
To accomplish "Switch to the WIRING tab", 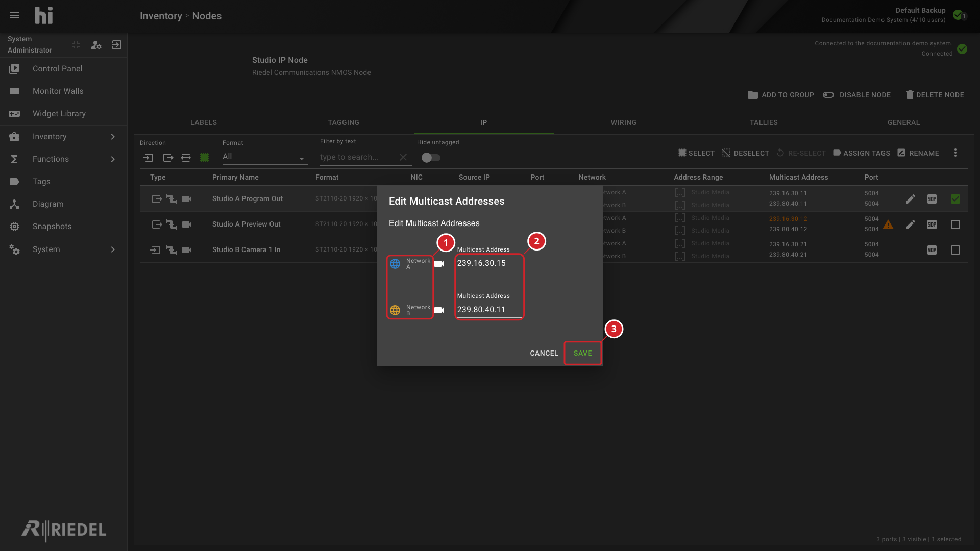I will click(x=624, y=122).
